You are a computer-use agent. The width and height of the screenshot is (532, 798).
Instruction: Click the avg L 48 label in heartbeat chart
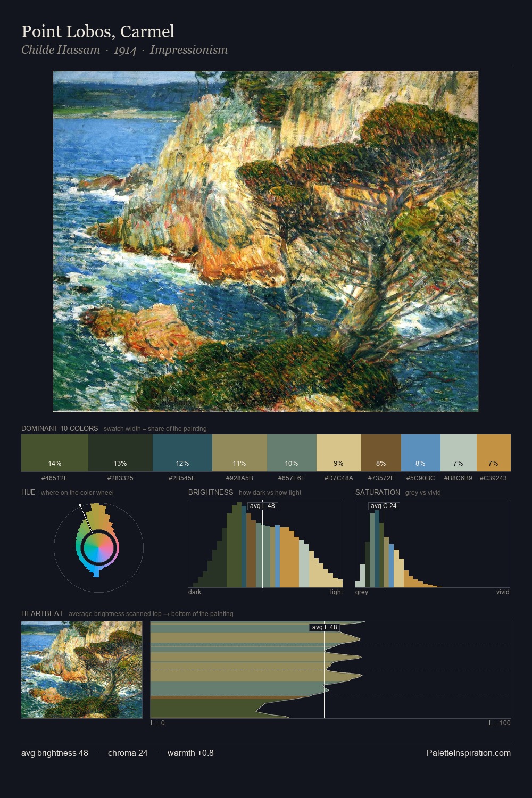click(x=325, y=627)
